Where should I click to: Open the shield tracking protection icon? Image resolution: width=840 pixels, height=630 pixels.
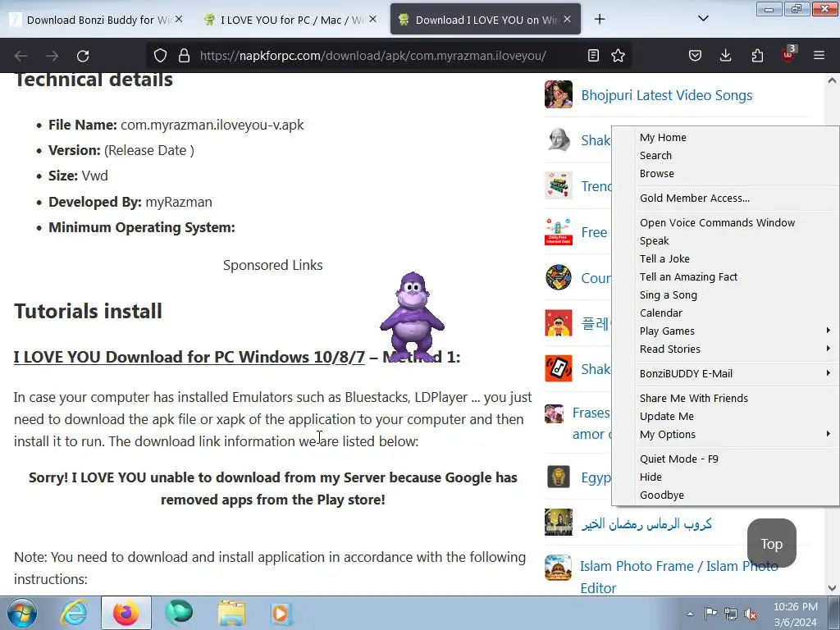coord(160,56)
